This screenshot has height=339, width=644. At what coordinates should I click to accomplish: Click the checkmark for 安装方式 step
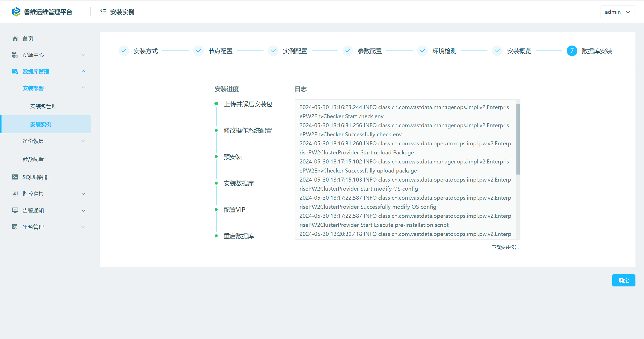click(124, 51)
